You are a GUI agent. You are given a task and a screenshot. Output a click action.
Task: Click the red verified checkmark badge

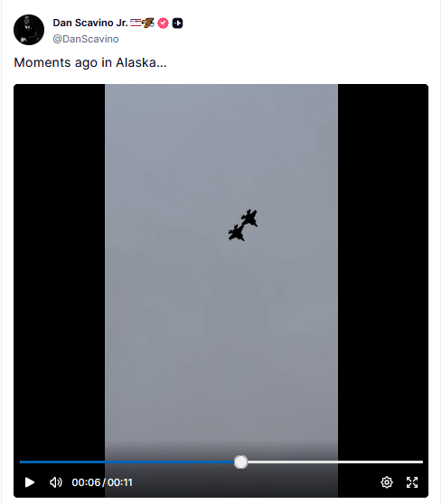pos(163,23)
